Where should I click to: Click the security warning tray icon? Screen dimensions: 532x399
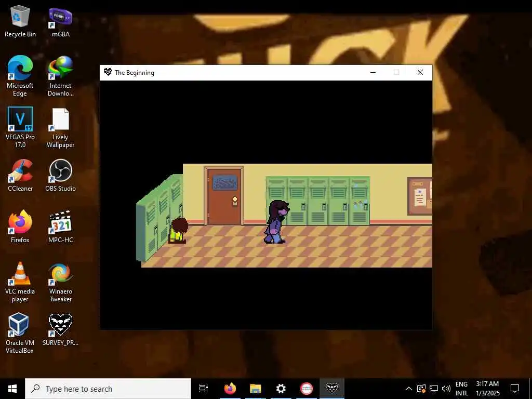pyautogui.click(x=421, y=389)
